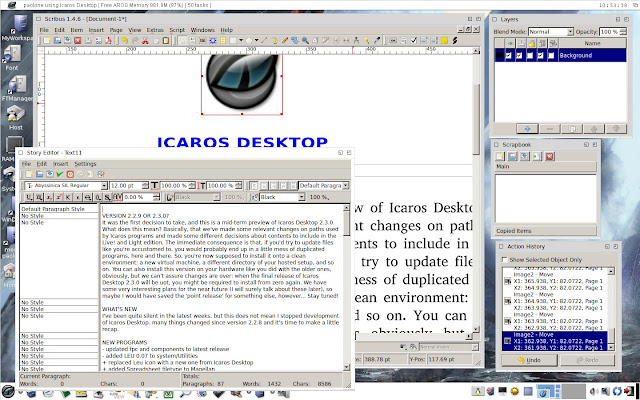Click the black color swatch of Background layer

point(499,56)
